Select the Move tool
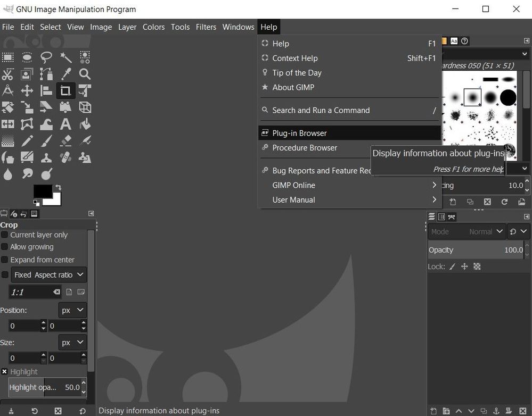 pos(27,90)
